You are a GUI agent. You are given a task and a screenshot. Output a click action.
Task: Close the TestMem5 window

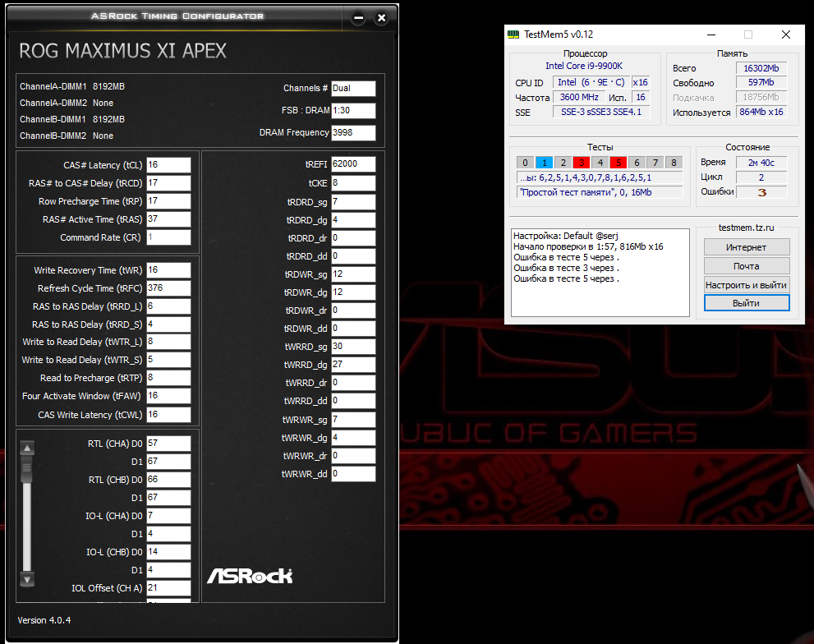click(786, 34)
